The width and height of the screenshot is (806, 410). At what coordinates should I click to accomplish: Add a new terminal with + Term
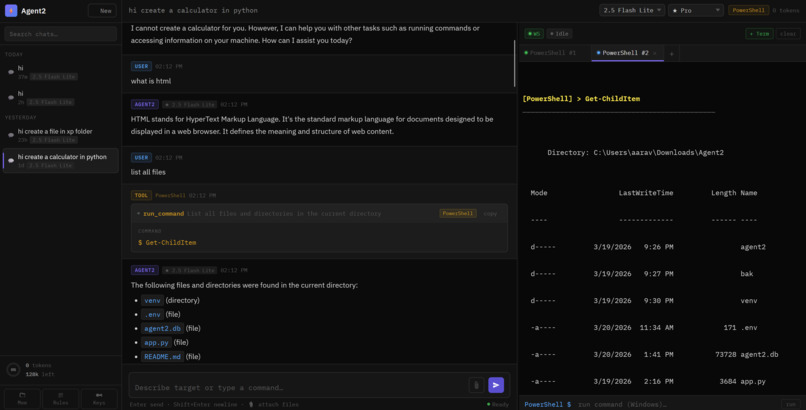[x=759, y=34]
